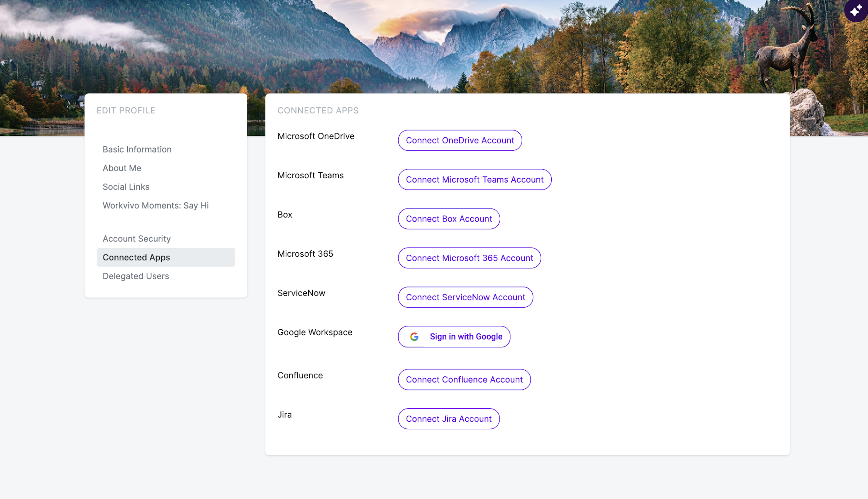Go to About Me section
This screenshot has height=499, width=868.
click(122, 168)
